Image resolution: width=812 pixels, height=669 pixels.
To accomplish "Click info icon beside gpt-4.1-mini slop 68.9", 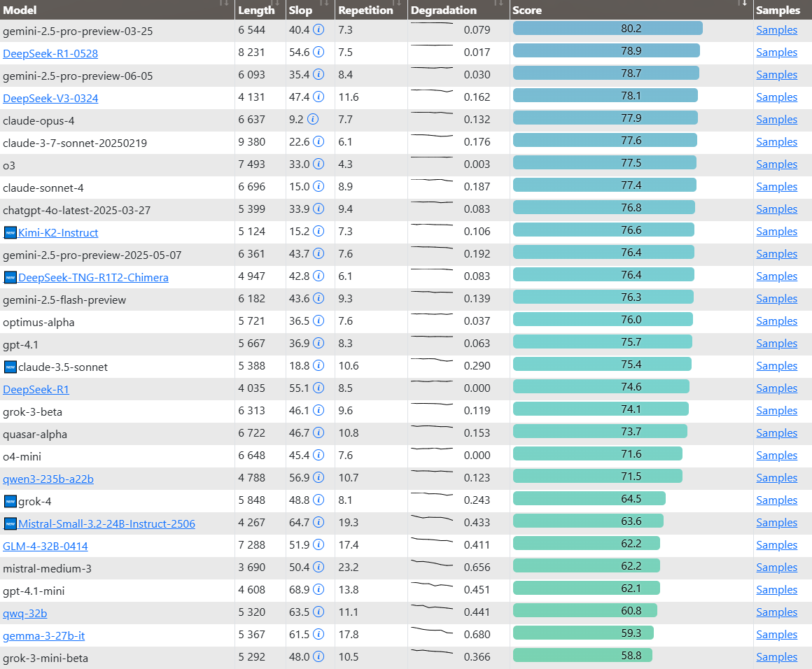I will 318,589.
